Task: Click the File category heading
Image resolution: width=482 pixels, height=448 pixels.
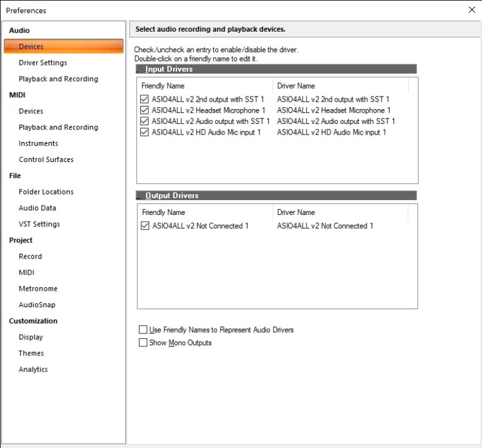Action: [x=15, y=176]
